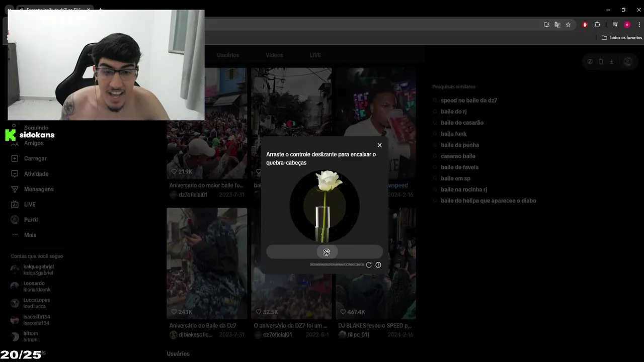Search similar term baile de favela
The image size is (644, 362).
click(x=459, y=167)
